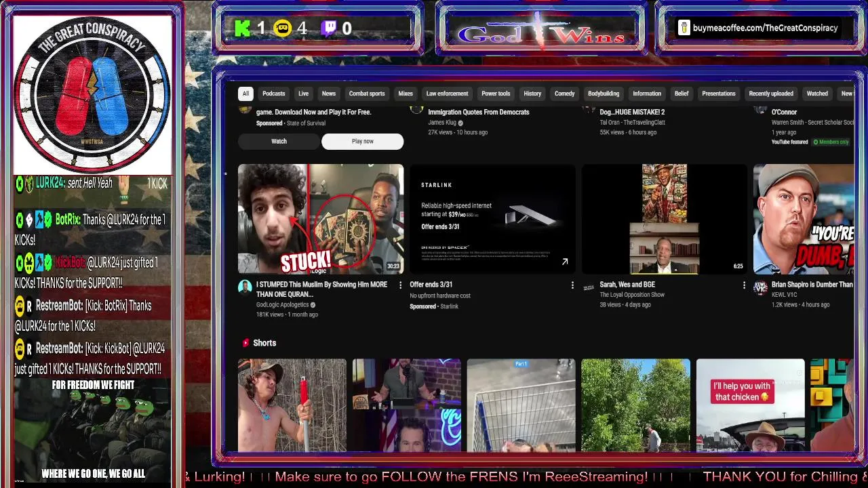868x488 pixels.
Task: Select the Mixes filter chip
Action: (406, 94)
